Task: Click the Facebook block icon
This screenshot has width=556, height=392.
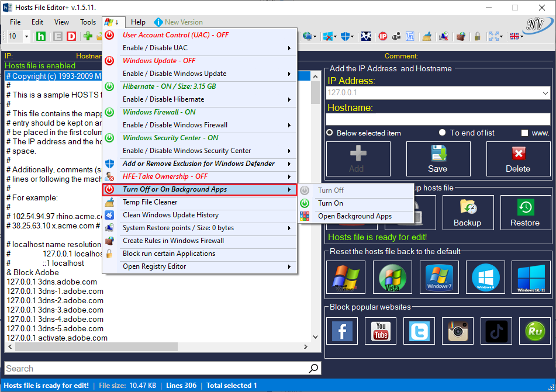Action: (342, 331)
